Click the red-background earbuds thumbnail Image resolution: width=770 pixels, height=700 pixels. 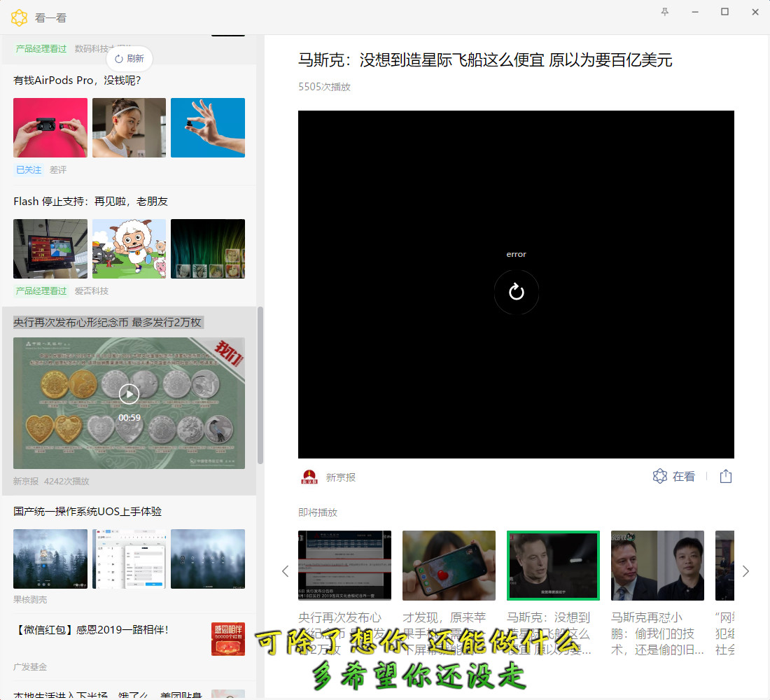pyautogui.click(x=50, y=127)
